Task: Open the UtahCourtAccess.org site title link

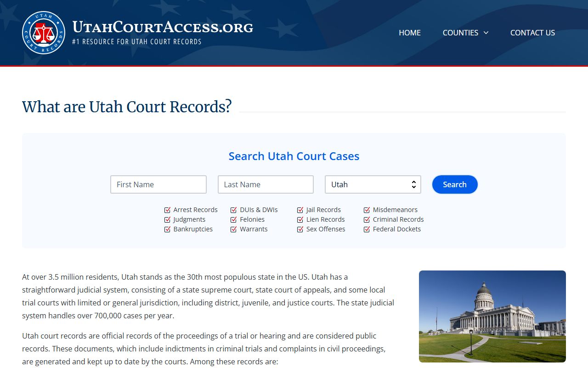Action: click(x=163, y=27)
